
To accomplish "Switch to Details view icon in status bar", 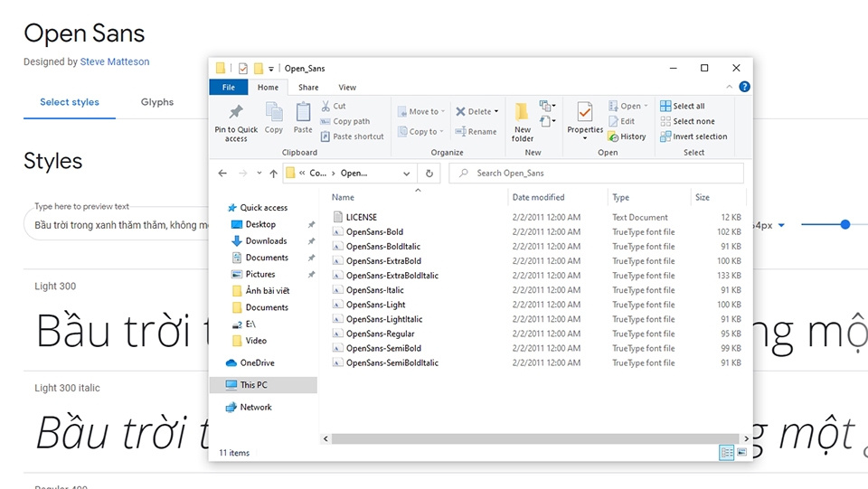I will (x=726, y=453).
